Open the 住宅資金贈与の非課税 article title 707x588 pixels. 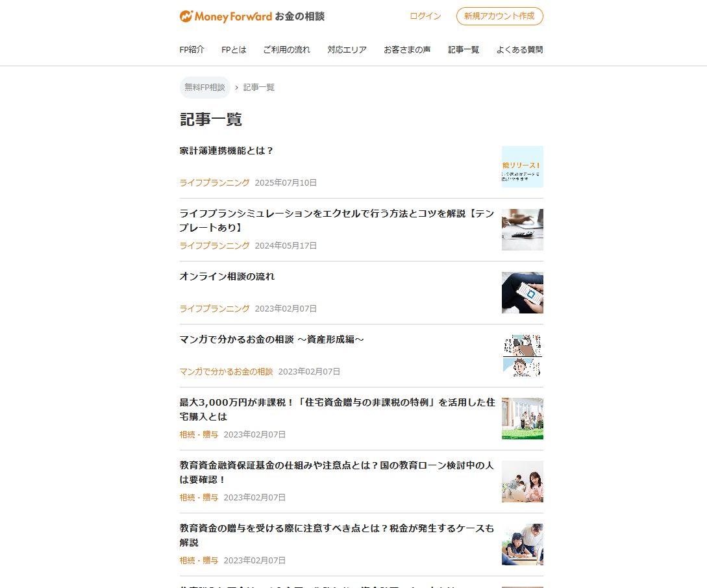tap(337, 410)
